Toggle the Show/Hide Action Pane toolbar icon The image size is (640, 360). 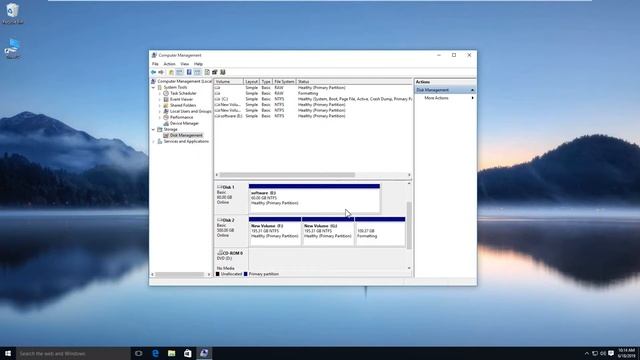click(197, 72)
